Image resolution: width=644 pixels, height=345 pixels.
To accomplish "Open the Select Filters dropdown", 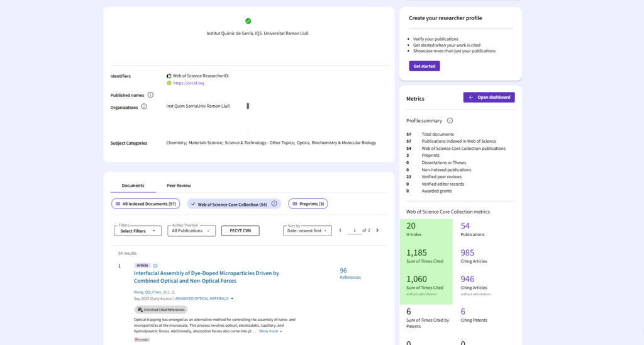I will point(138,231).
